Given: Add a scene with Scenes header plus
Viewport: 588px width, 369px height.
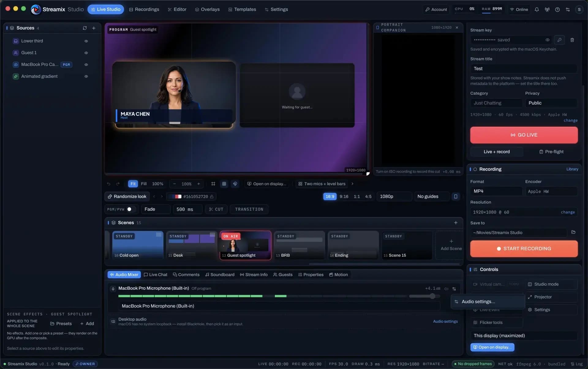Looking at the screenshot, I should (x=456, y=223).
